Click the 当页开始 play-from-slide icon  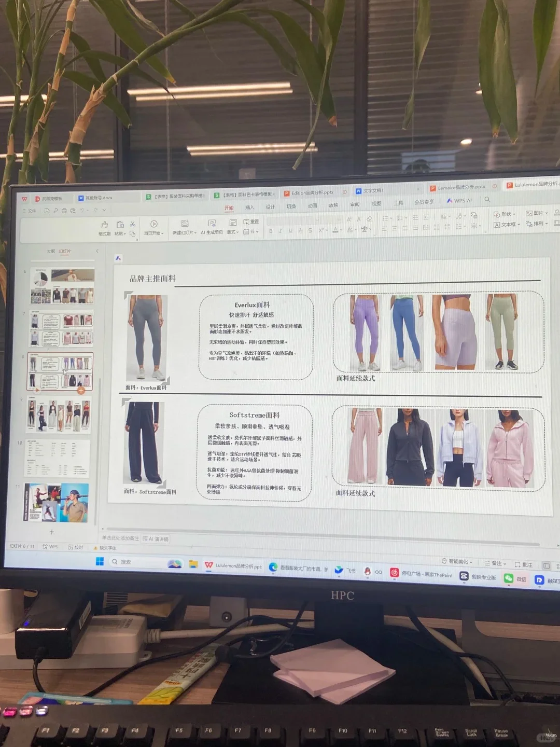tap(153, 224)
